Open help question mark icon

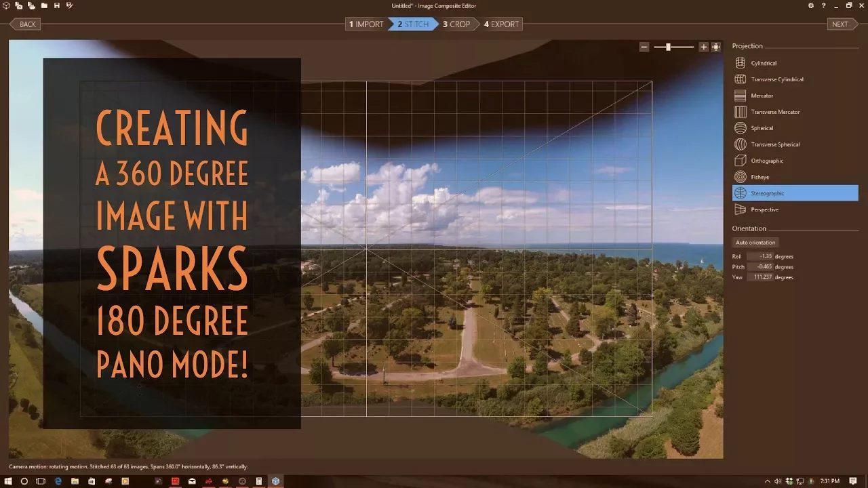point(824,5)
